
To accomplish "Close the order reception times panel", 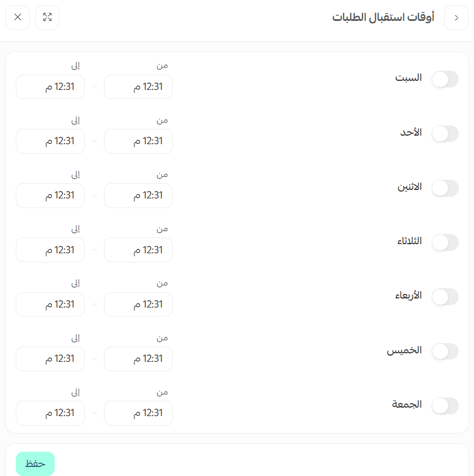I will pos(18,18).
